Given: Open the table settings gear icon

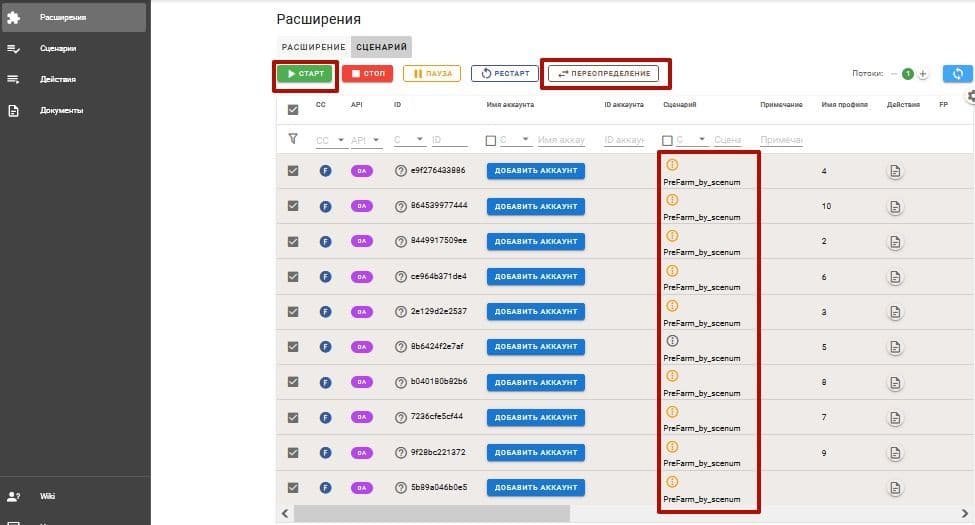Looking at the screenshot, I should 970,96.
